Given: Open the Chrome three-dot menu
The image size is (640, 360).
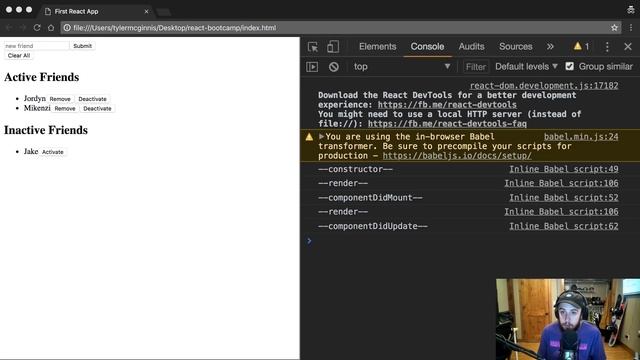Looking at the screenshot, I should coord(631,28).
